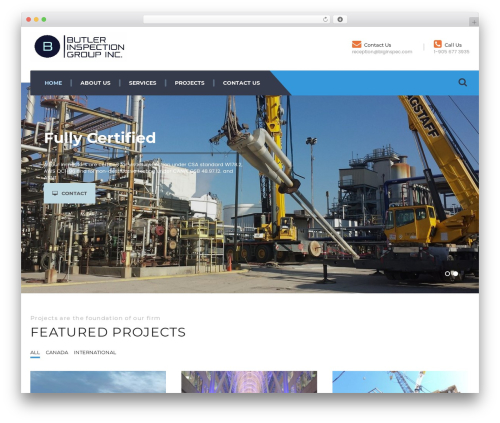Click the orange phone Call Us icon
The width and height of the screenshot is (500, 423).
[438, 44]
